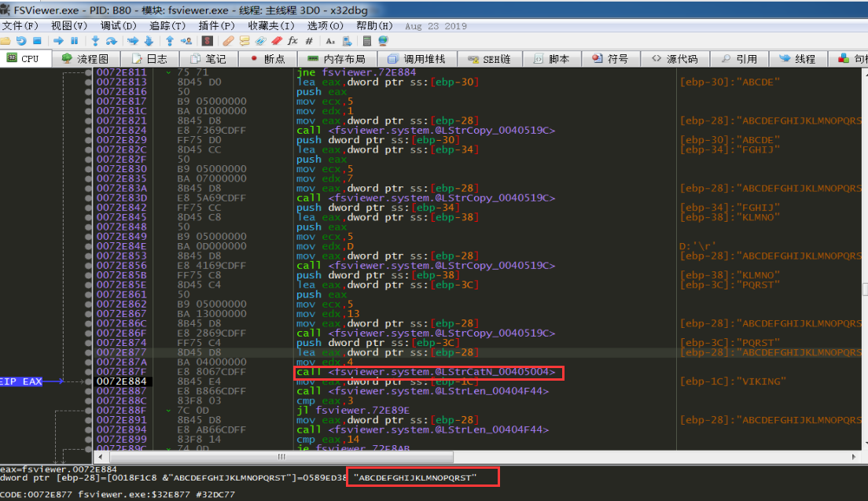Click jump arrow marker beside bytes 75 71

(168, 72)
